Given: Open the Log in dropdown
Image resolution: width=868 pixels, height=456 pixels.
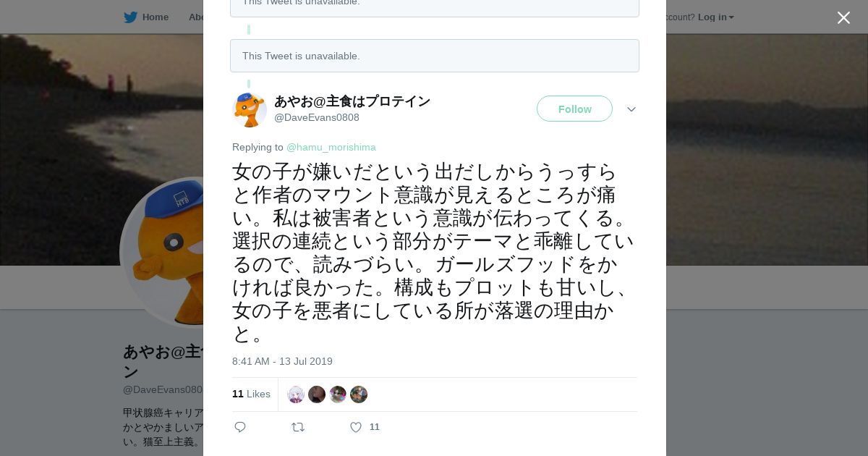Looking at the screenshot, I should click(715, 17).
